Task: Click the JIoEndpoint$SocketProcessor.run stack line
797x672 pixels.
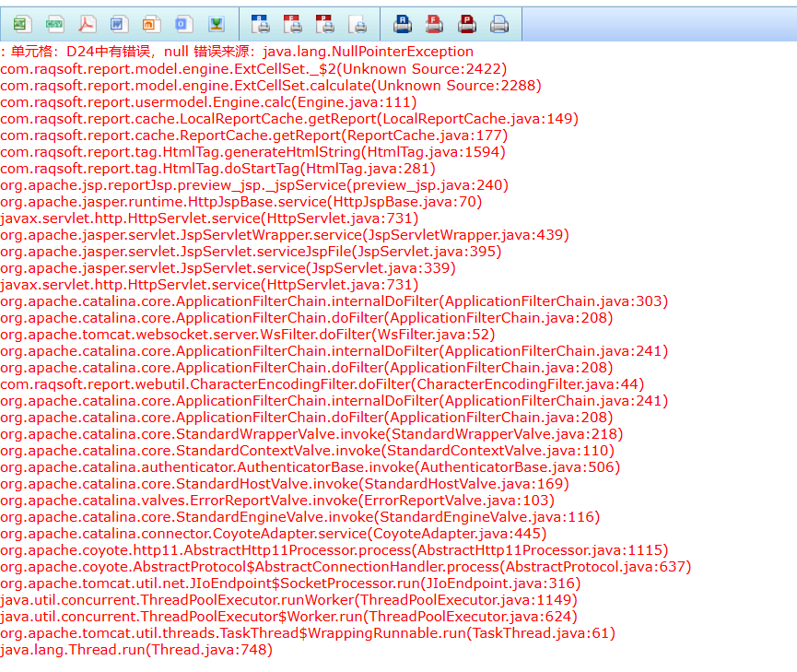Action: click(290, 584)
